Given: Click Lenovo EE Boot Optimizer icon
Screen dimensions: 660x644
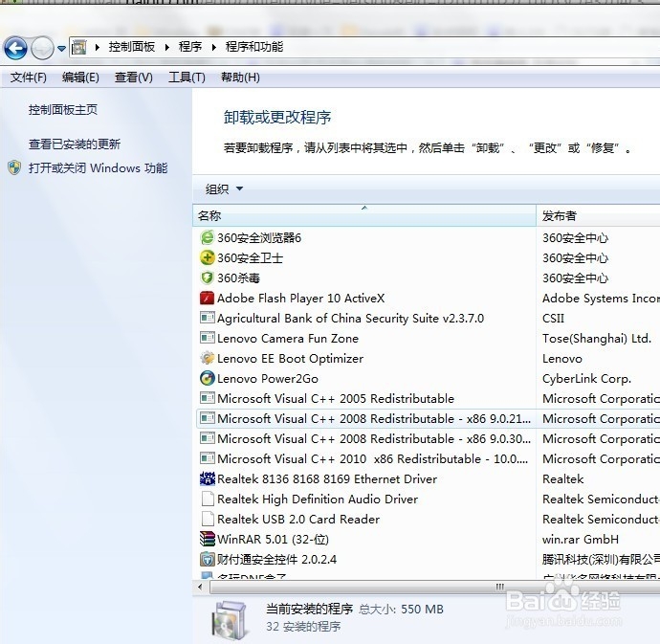Looking at the screenshot, I should 208,359.
